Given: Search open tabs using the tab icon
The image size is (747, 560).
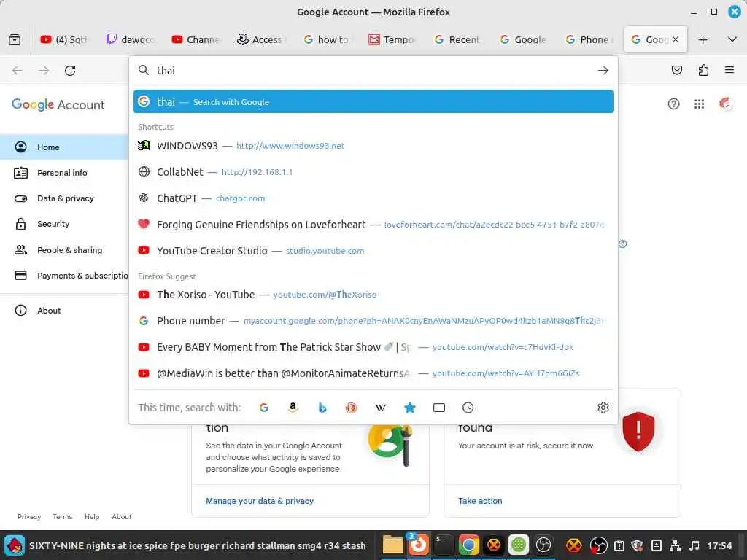Looking at the screenshot, I should [x=438, y=408].
